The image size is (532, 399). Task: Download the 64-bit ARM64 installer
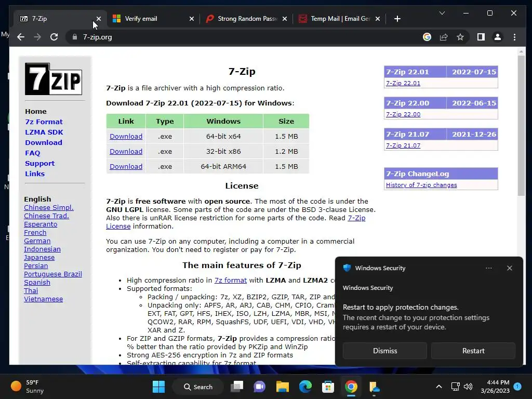(x=126, y=167)
